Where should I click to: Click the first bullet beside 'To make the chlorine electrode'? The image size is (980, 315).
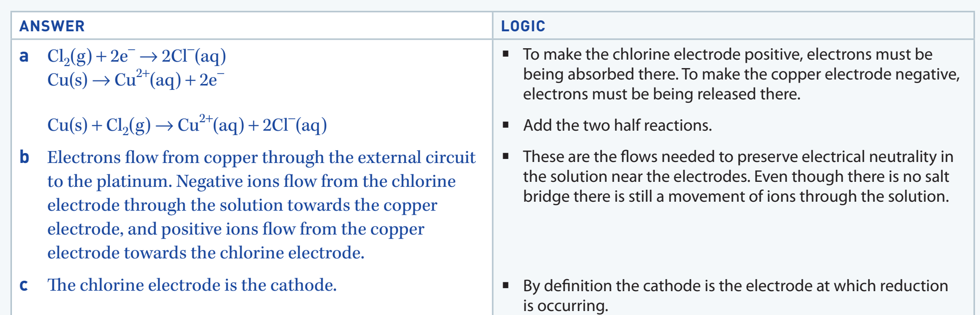[506, 54]
